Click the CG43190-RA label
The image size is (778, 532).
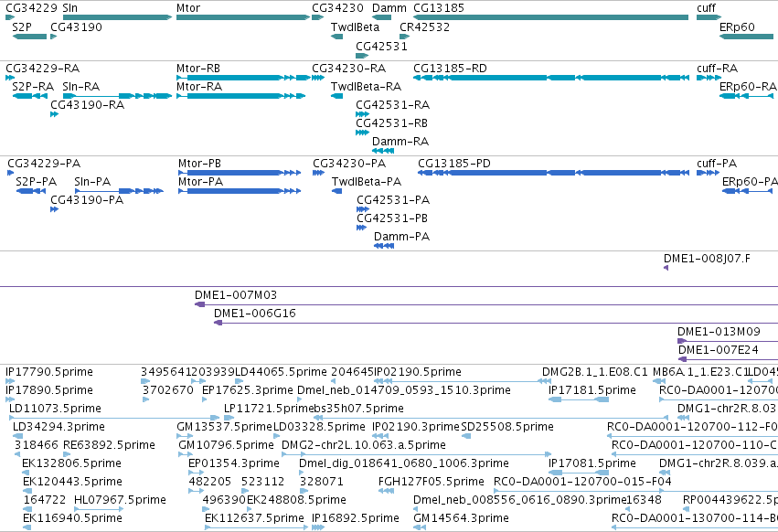pos(88,105)
